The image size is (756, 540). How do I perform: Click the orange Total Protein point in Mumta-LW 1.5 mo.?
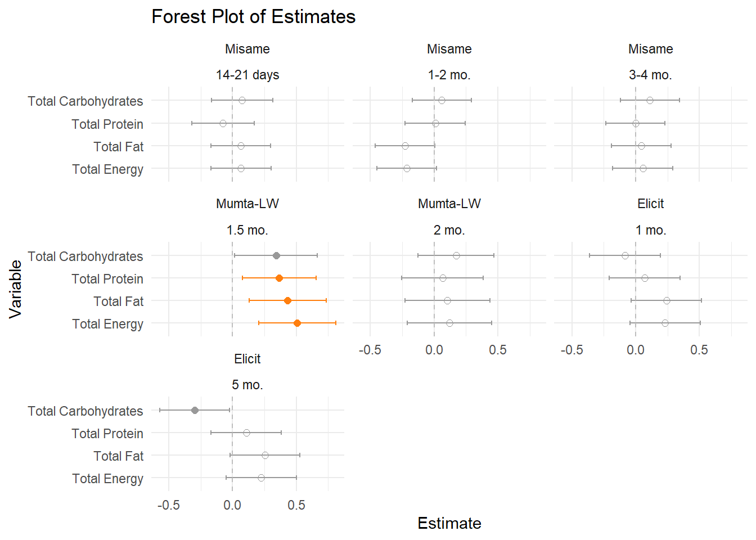point(279,278)
